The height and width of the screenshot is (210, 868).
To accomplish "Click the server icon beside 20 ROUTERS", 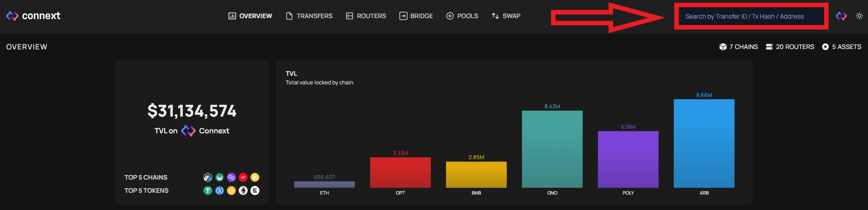I will (x=769, y=47).
